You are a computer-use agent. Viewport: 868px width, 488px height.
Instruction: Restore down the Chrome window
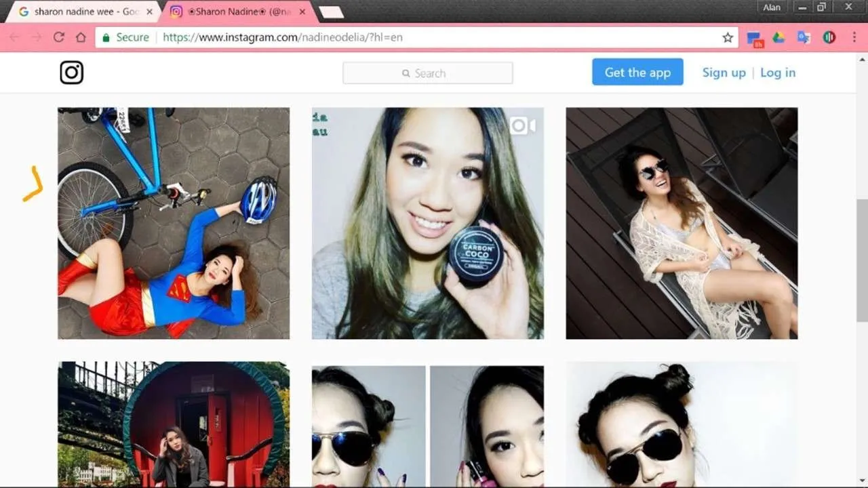click(822, 7)
